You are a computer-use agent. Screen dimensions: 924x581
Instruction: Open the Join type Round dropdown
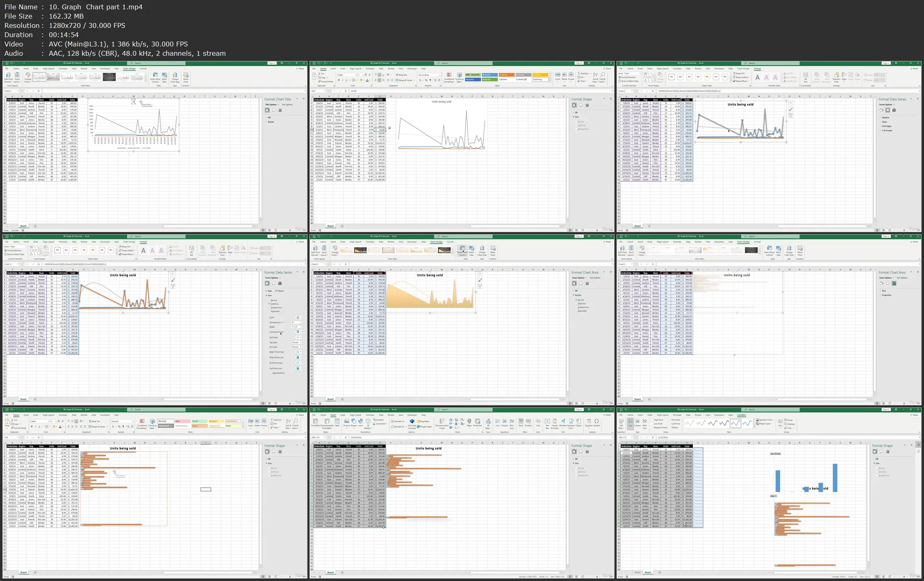[297, 347]
